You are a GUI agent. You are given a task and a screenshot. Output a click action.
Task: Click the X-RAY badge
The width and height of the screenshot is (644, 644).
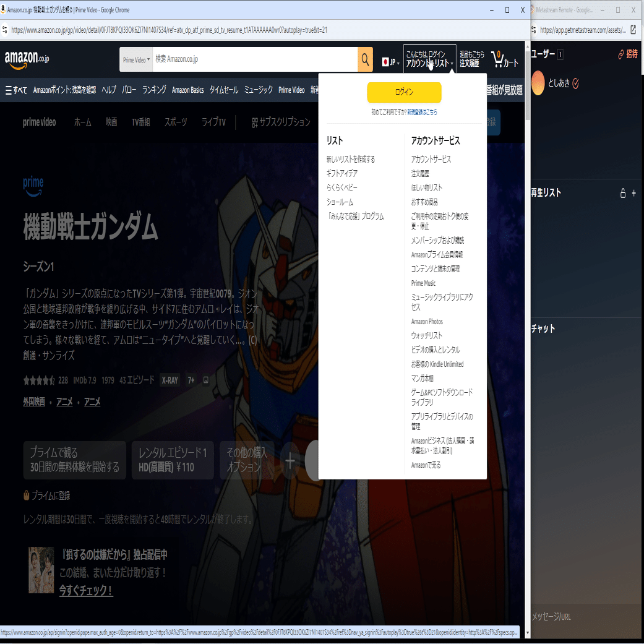coord(170,380)
